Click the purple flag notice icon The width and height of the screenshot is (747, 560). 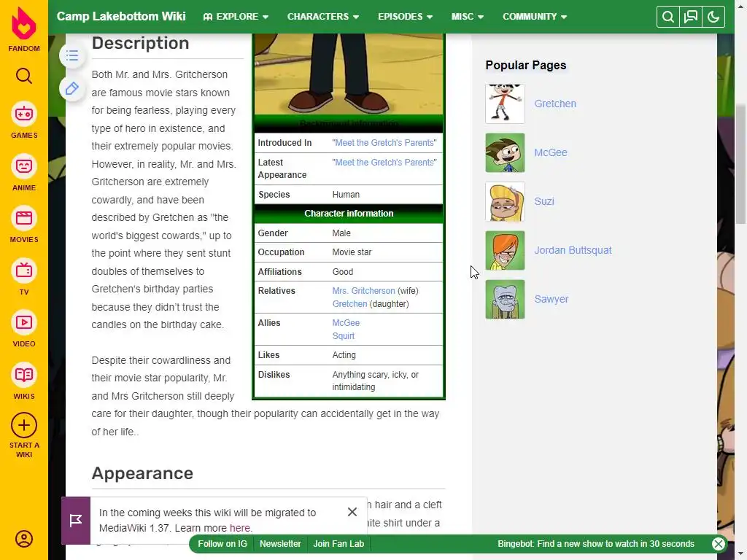coord(76,521)
